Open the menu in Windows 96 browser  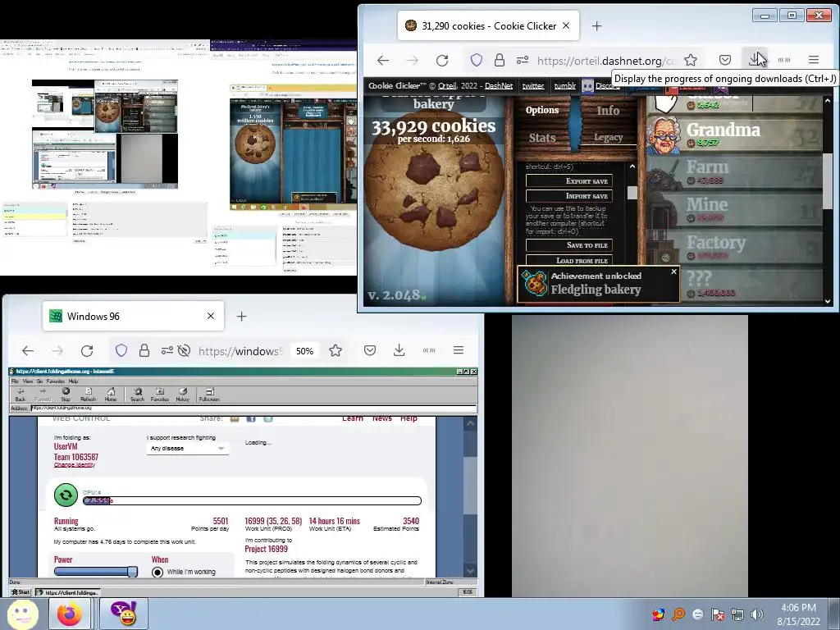pos(459,350)
